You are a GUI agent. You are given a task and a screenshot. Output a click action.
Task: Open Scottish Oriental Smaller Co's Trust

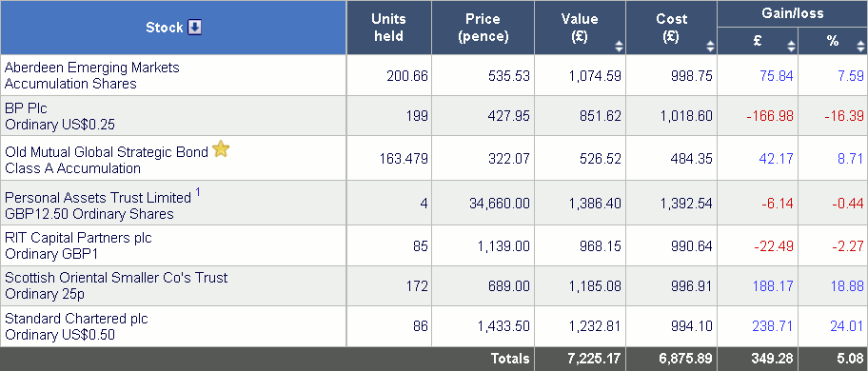point(116,278)
